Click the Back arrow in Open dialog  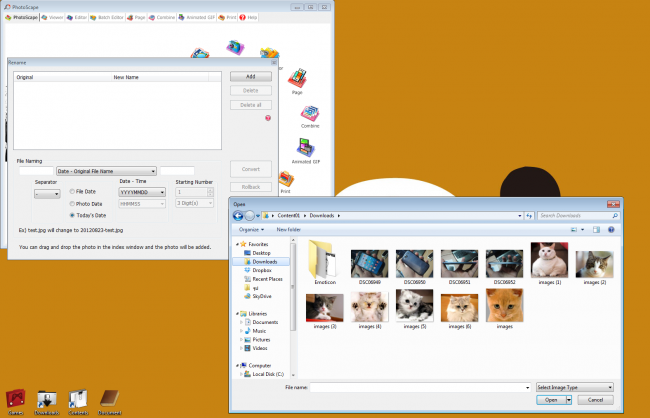coord(238,216)
